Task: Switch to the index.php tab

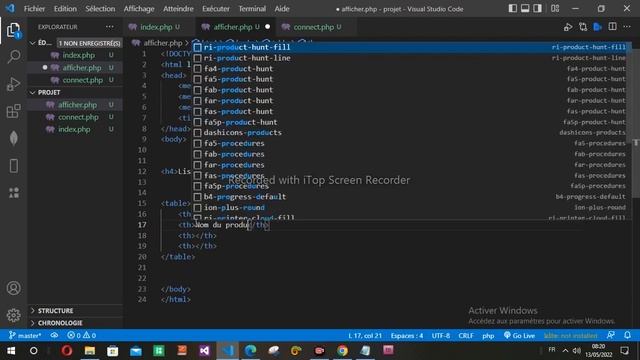Action: pos(159,27)
